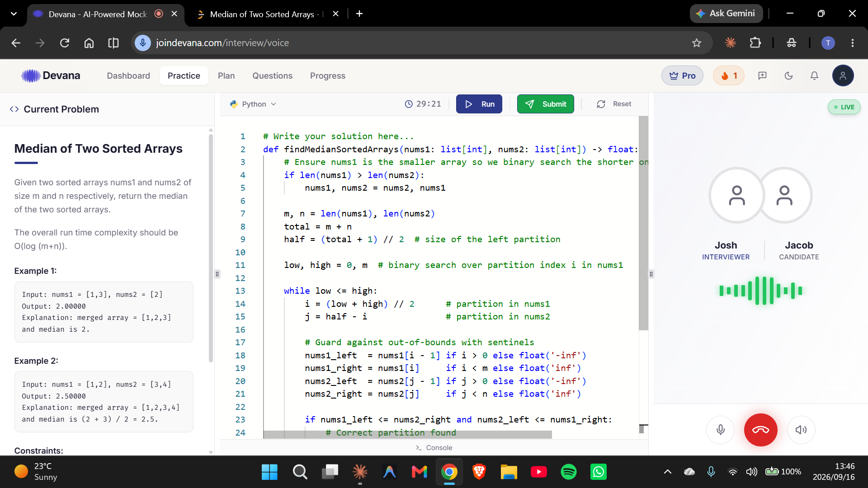The width and height of the screenshot is (868, 488).
Task: Bookmark page with star icon
Action: point(696,43)
